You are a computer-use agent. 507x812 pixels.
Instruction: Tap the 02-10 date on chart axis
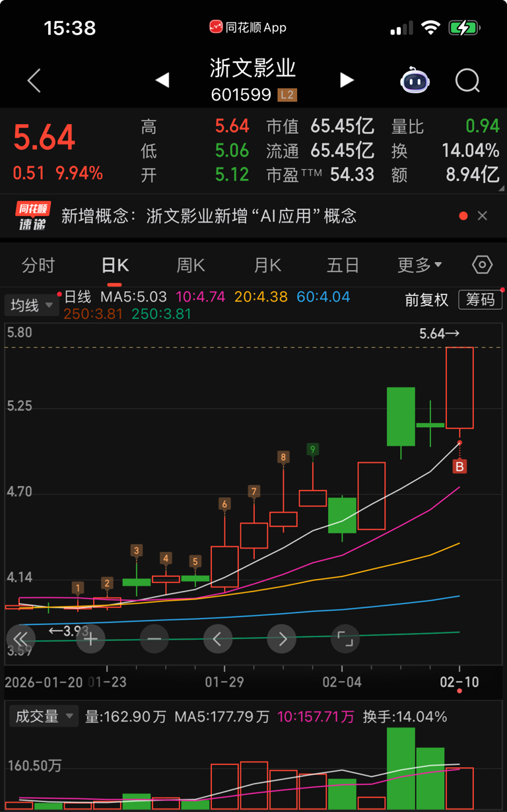point(459,682)
